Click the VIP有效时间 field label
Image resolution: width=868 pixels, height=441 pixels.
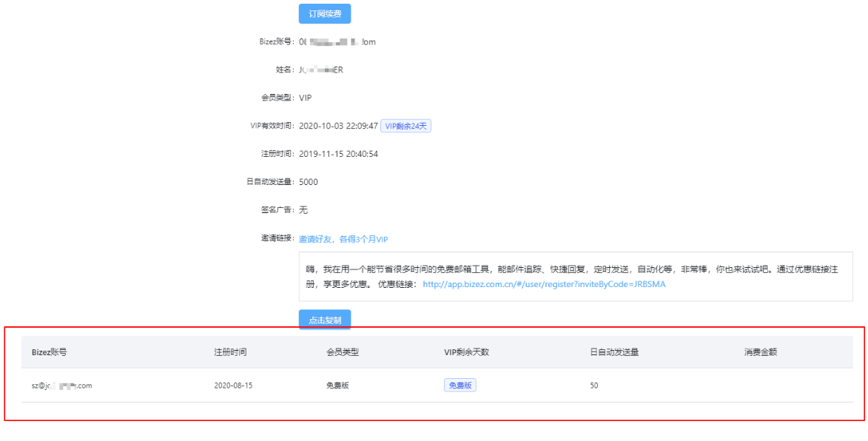click(x=274, y=126)
